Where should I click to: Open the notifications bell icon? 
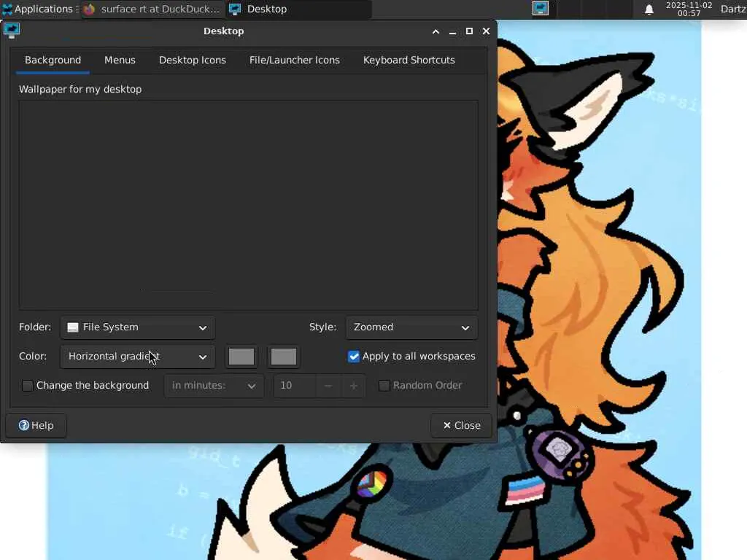(649, 9)
